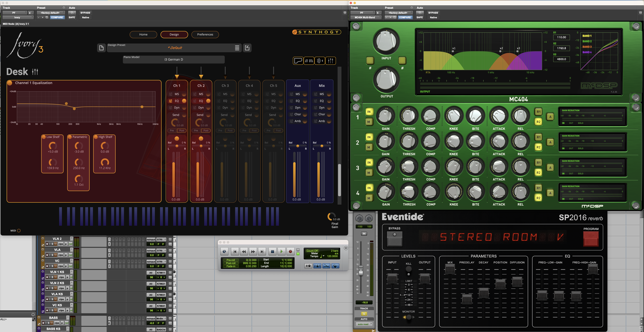
Task: Toggle the Wait for Note MIDI button
Action: [308, 266]
